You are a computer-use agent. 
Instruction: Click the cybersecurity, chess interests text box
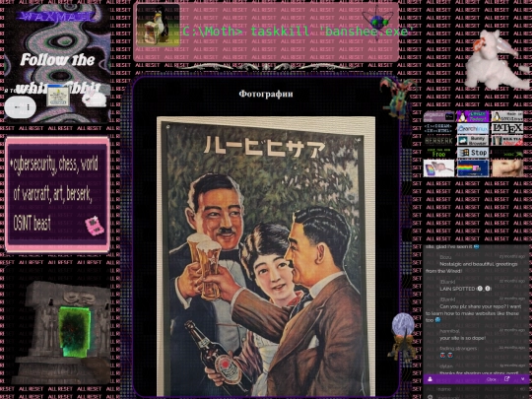point(57,195)
